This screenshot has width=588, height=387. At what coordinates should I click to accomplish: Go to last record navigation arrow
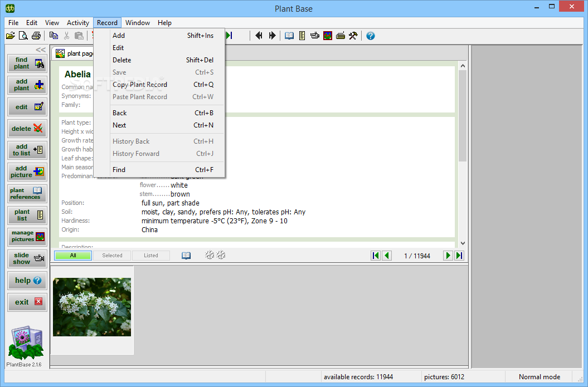coord(459,256)
